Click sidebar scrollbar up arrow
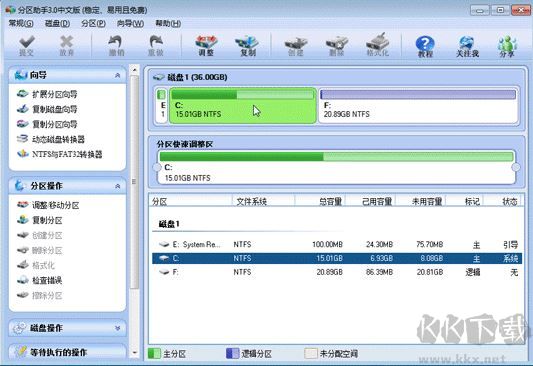 pyautogui.click(x=135, y=70)
